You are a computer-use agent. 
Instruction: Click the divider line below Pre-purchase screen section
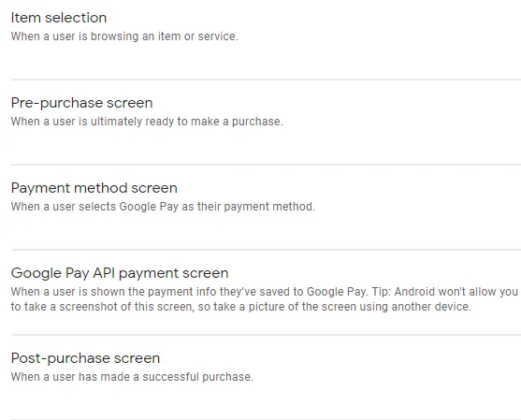coord(266,165)
